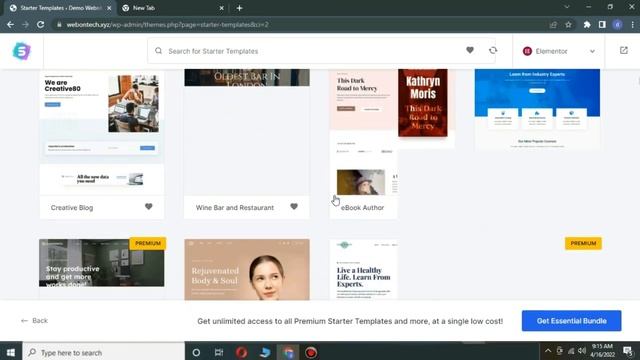
Task: Open the Chrome three-dot menu
Action: coord(632,25)
